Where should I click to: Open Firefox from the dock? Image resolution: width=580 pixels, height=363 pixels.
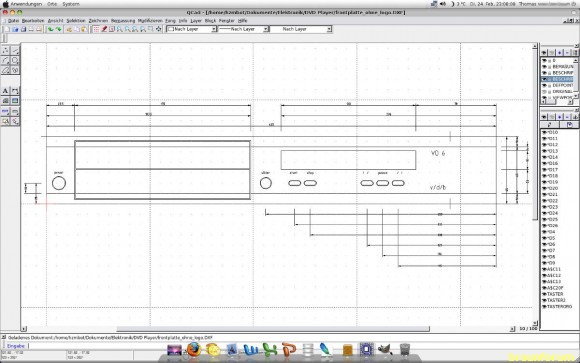click(194, 349)
